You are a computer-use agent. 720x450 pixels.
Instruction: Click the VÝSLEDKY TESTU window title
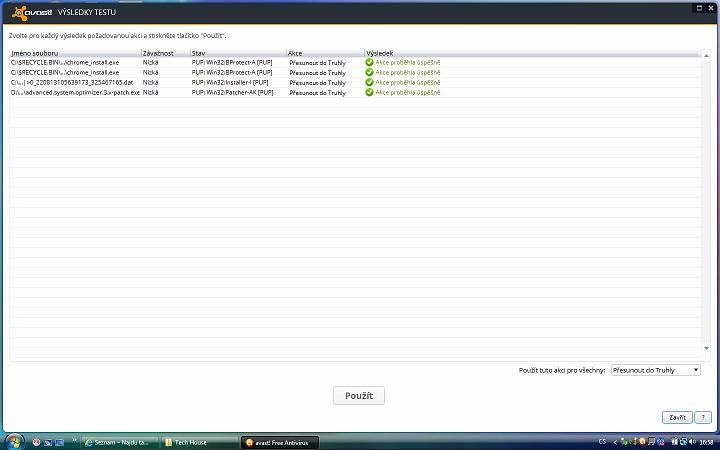pyautogui.click(x=87, y=12)
